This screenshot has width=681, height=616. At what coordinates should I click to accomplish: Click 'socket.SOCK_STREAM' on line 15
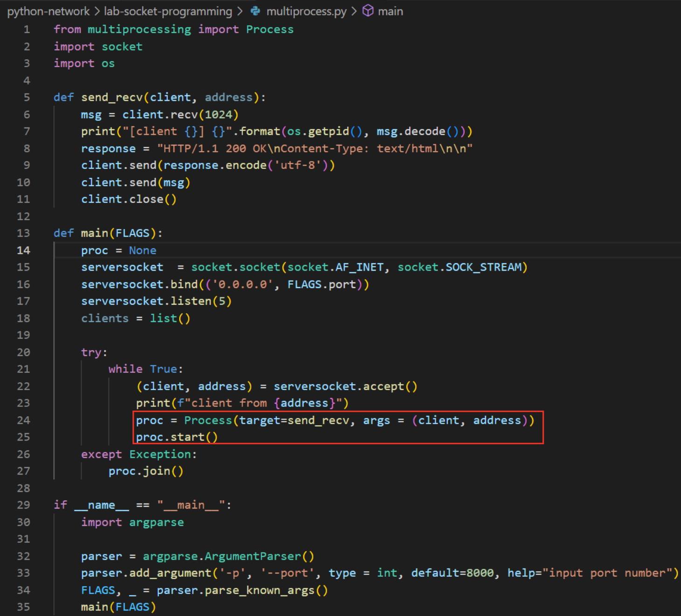459,267
